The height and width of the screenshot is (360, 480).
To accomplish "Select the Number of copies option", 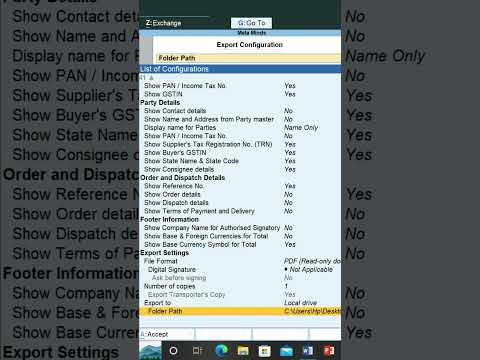I will [170, 286].
